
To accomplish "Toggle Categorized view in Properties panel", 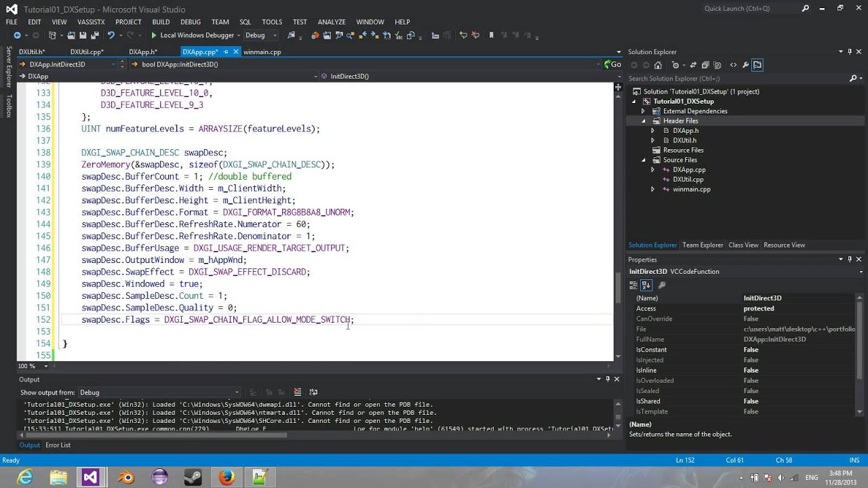I will [x=633, y=285].
